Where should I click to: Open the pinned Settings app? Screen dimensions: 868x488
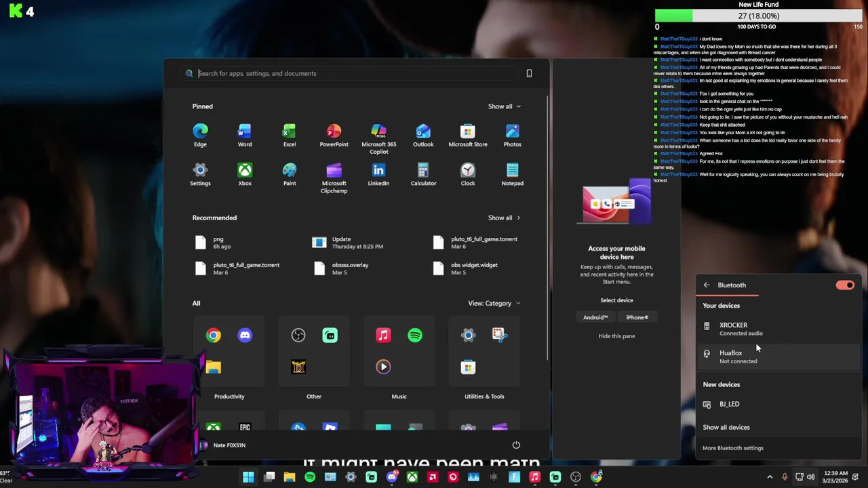[200, 174]
